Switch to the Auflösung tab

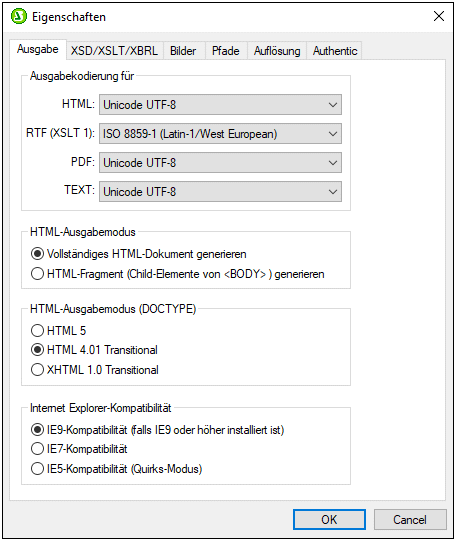(277, 51)
